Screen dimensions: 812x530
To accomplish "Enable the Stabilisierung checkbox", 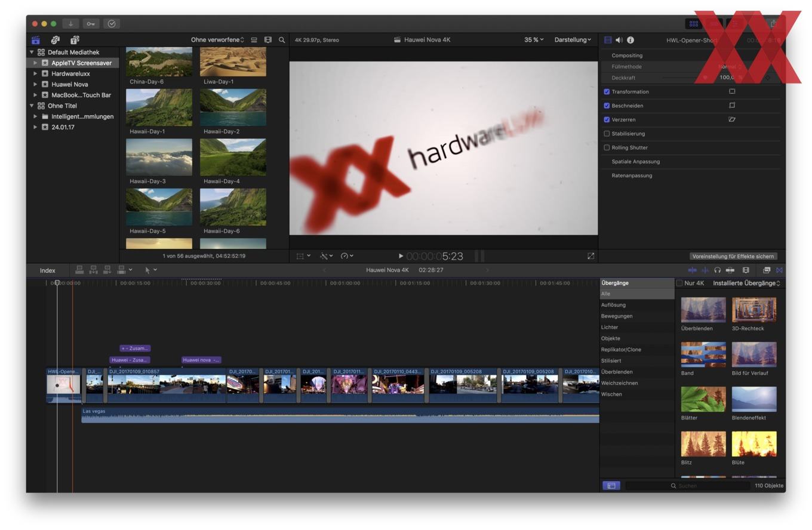I will (607, 134).
